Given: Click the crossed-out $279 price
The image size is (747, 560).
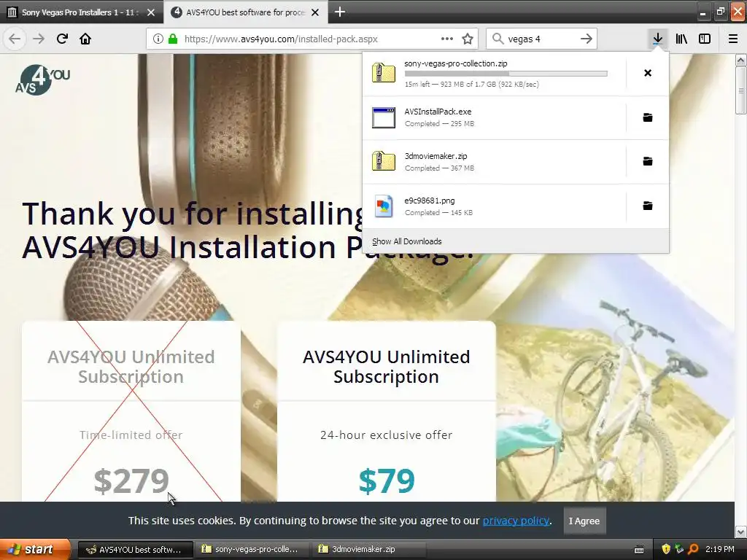Looking at the screenshot, I should coord(131,481).
